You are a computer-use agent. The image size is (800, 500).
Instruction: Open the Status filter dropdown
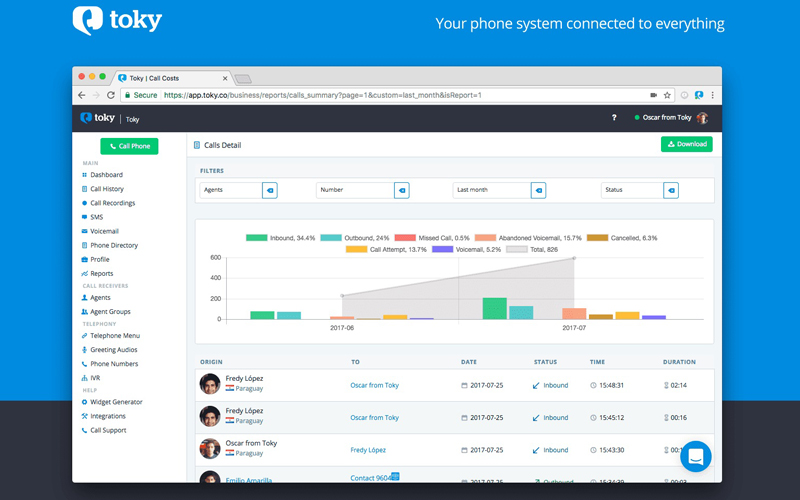pos(633,190)
